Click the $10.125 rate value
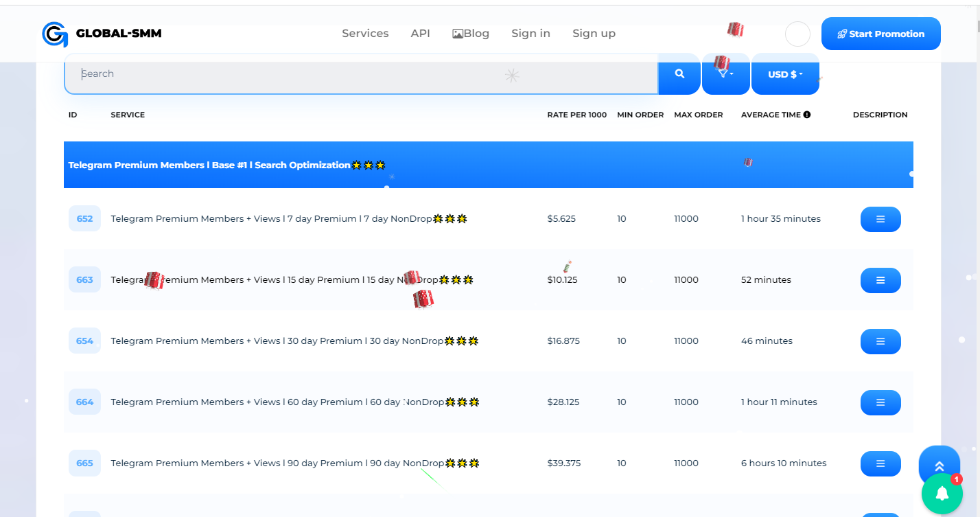 click(562, 280)
